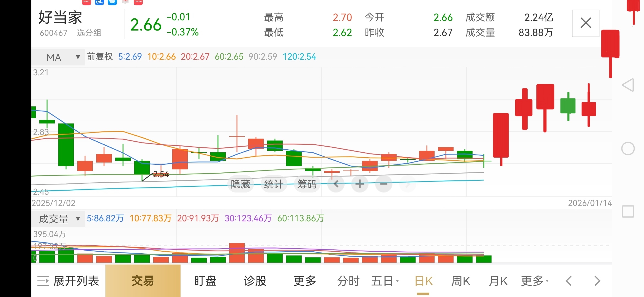644x297 pixels.
Task: Click the zoom-in plus icon on chart
Action: 360,184
